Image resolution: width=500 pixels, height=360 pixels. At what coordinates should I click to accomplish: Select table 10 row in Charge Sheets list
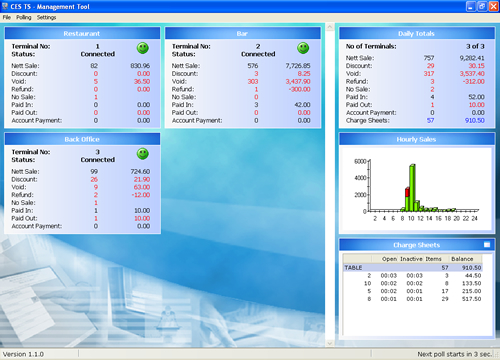413,283
